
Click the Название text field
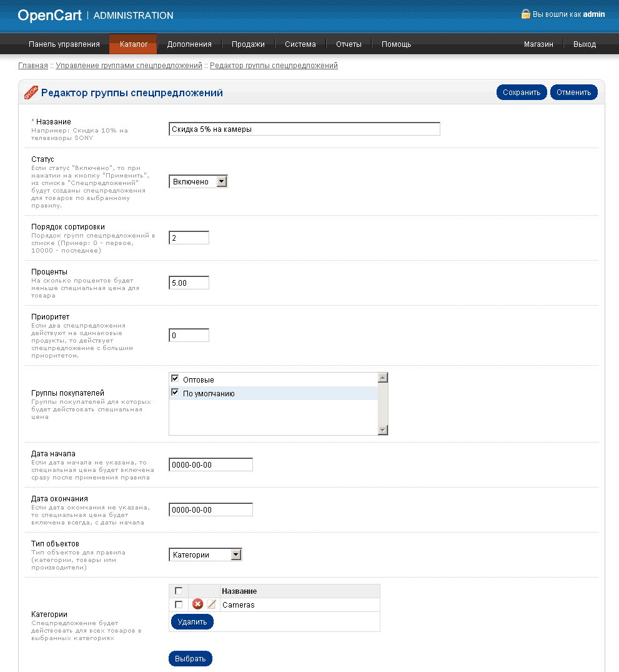[x=305, y=129]
